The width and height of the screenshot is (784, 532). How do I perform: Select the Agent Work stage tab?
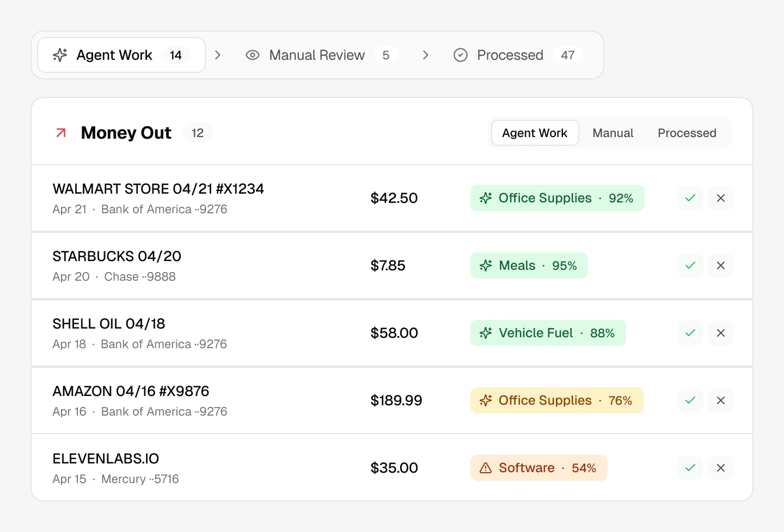pyautogui.click(x=121, y=55)
